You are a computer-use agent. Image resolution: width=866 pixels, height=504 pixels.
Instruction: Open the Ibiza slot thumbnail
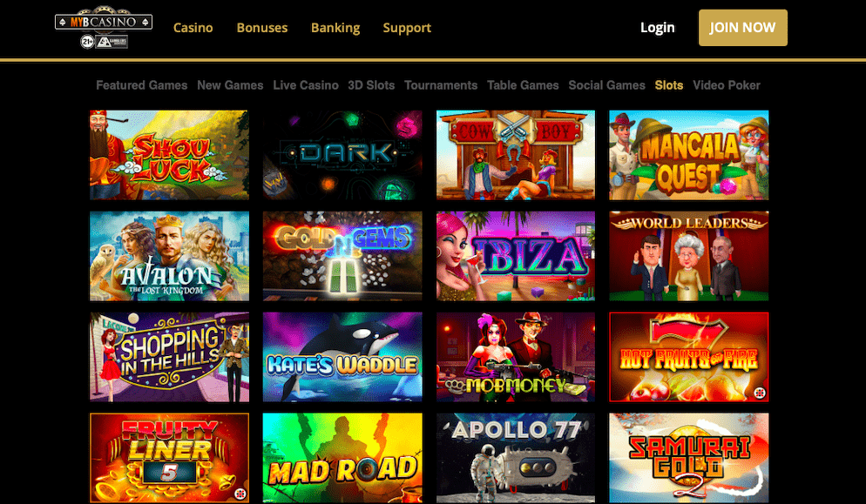point(516,256)
